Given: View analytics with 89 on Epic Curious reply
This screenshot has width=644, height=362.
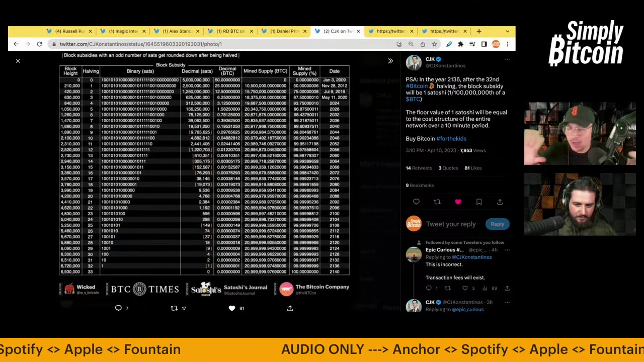Looking at the screenshot, I should point(485,288).
